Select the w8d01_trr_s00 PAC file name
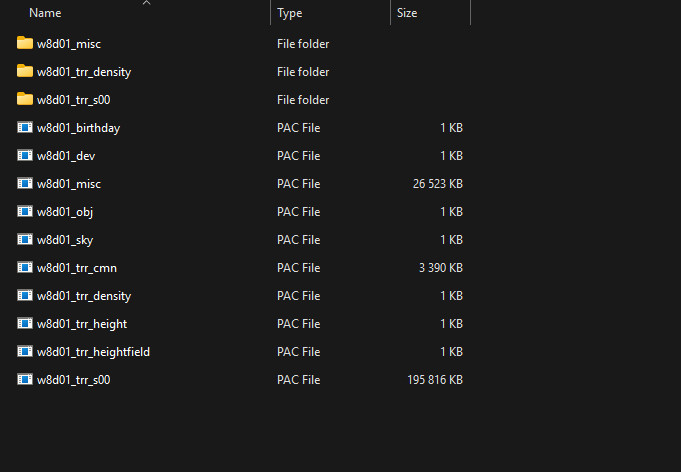This screenshot has height=472, width=681. (73, 380)
